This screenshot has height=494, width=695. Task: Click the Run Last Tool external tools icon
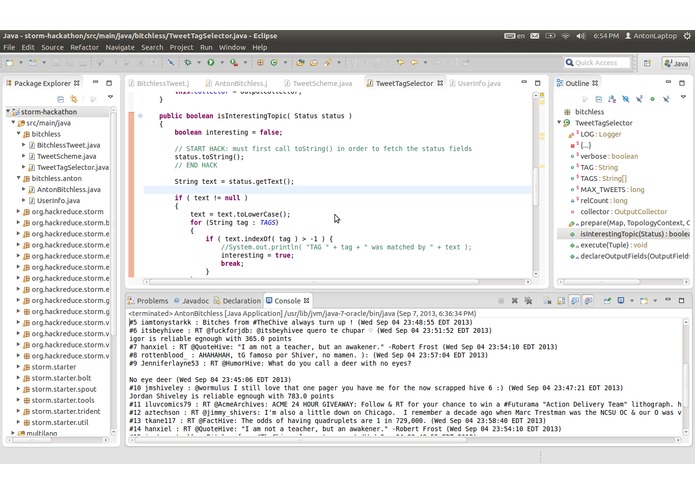pyautogui.click(x=234, y=63)
